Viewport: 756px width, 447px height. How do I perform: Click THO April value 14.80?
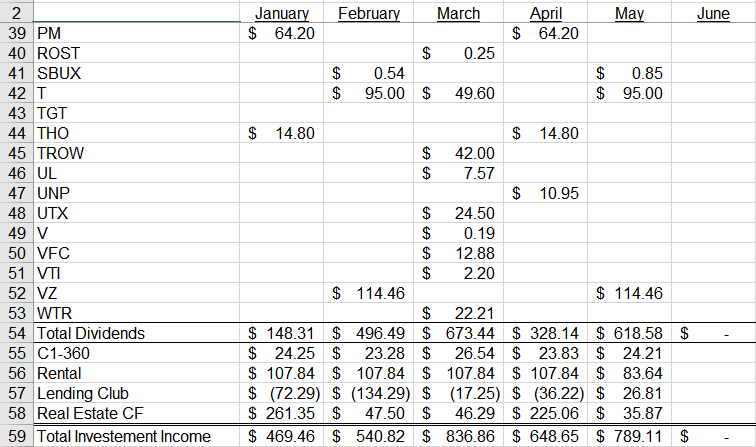coord(545,133)
